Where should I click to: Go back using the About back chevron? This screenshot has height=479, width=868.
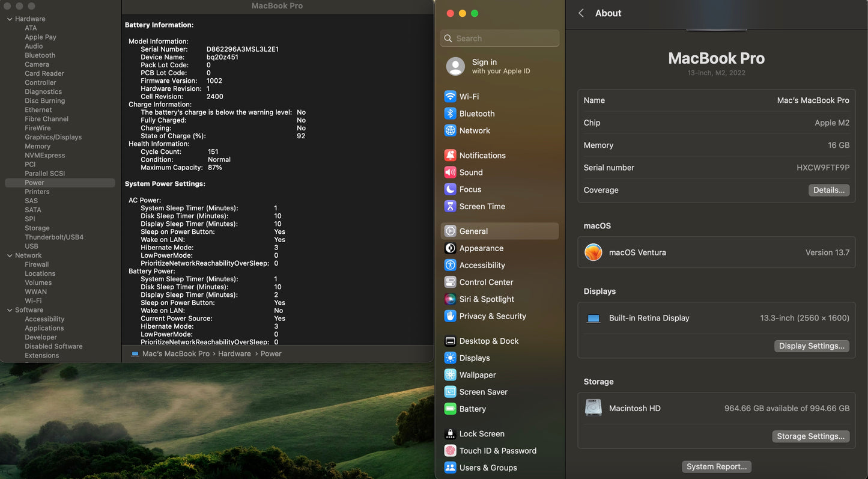coord(581,13)
